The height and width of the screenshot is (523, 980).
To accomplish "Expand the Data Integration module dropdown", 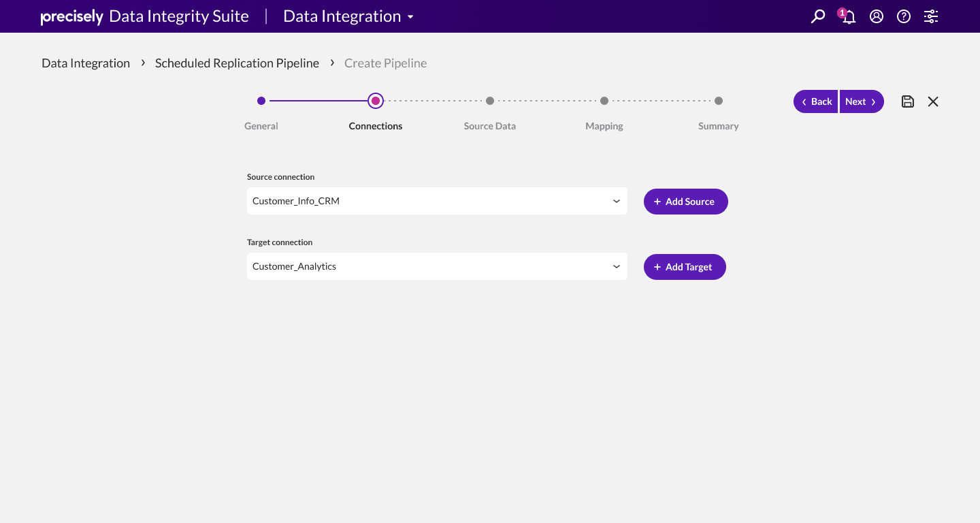I will coord(348,16).
